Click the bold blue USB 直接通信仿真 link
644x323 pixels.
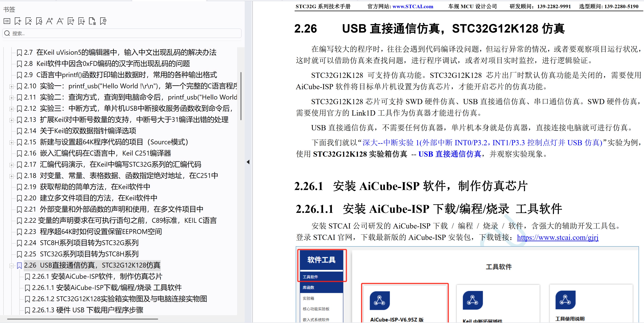click(x=450, y=154)
